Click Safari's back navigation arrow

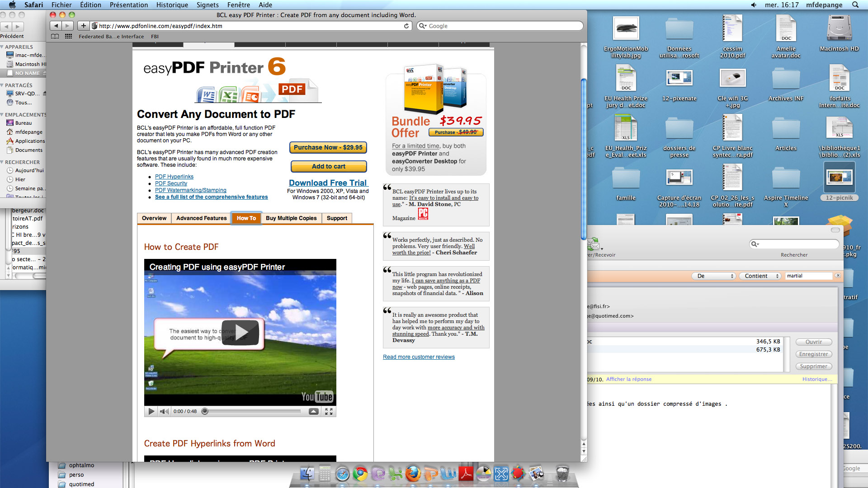[56, 26]
